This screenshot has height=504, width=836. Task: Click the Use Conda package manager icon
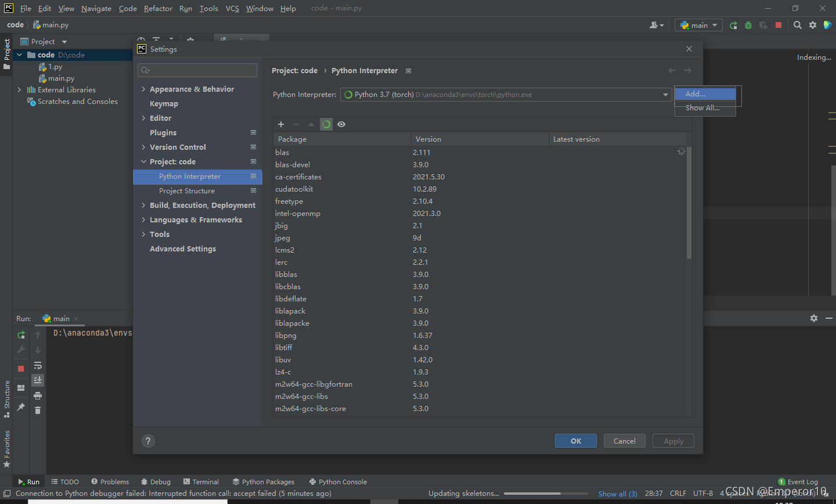(326, 124)
